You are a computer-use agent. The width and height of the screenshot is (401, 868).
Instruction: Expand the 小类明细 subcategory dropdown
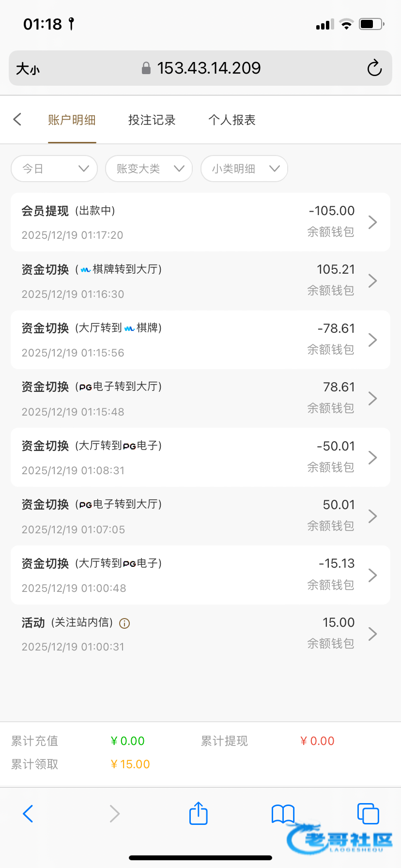coord(244,169)
